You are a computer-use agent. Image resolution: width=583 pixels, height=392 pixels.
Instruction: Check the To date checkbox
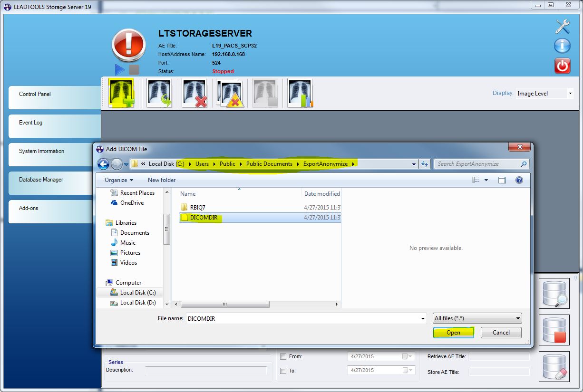[283, 371]
